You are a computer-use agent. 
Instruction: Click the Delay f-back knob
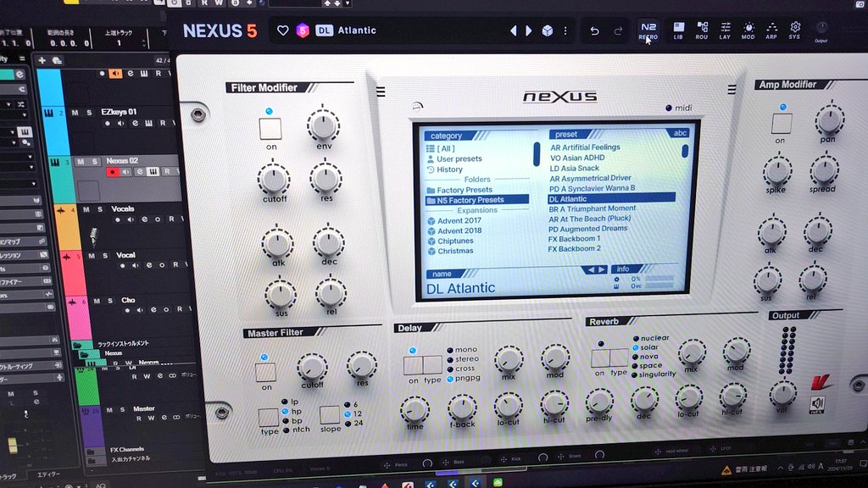click(462, 408)
